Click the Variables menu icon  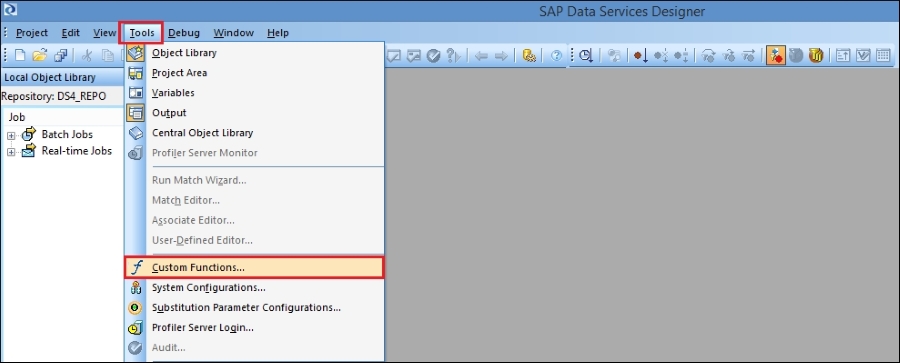[136, 93]
